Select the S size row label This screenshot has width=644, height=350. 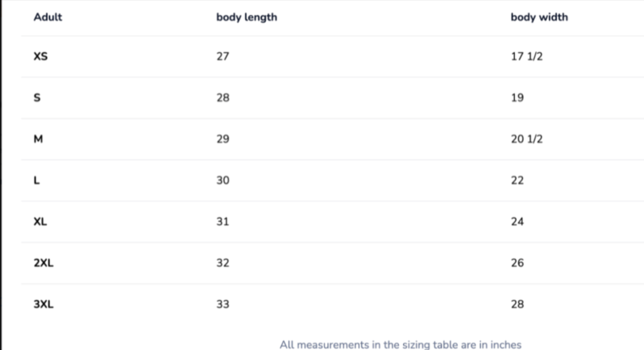[x=37, y=98]
